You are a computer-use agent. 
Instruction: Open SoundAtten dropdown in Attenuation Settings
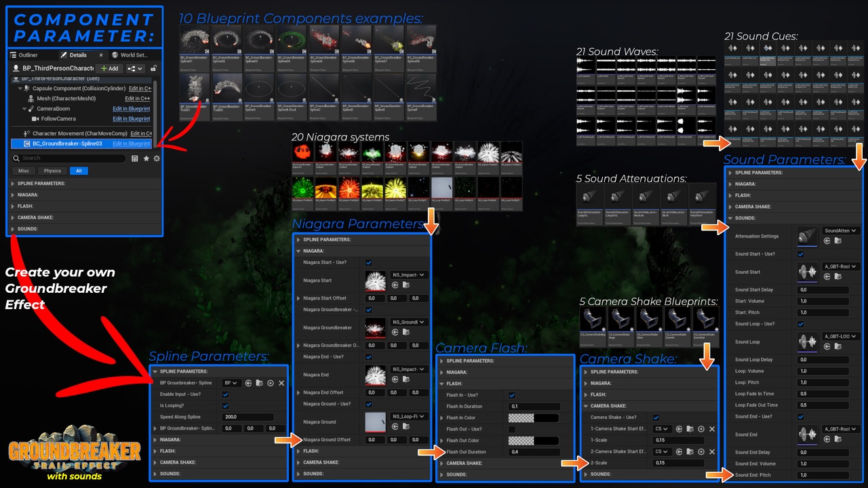[840, 230]
